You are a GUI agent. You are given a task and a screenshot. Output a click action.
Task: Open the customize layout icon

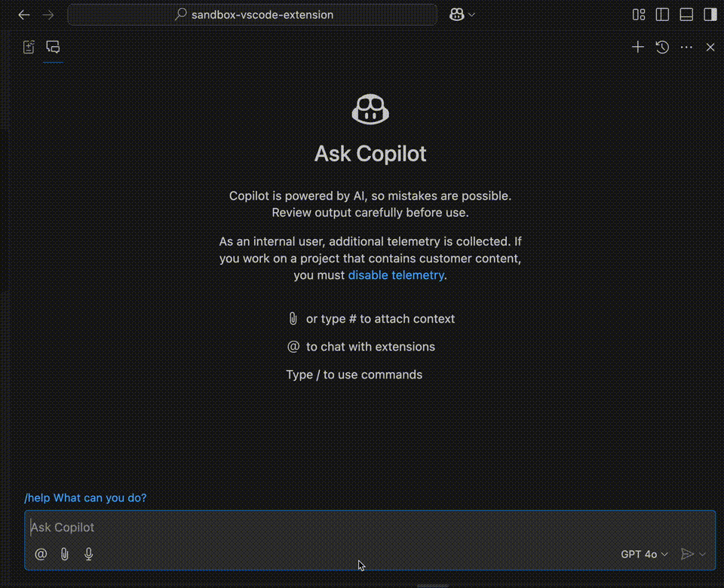(x=639, y=15)
